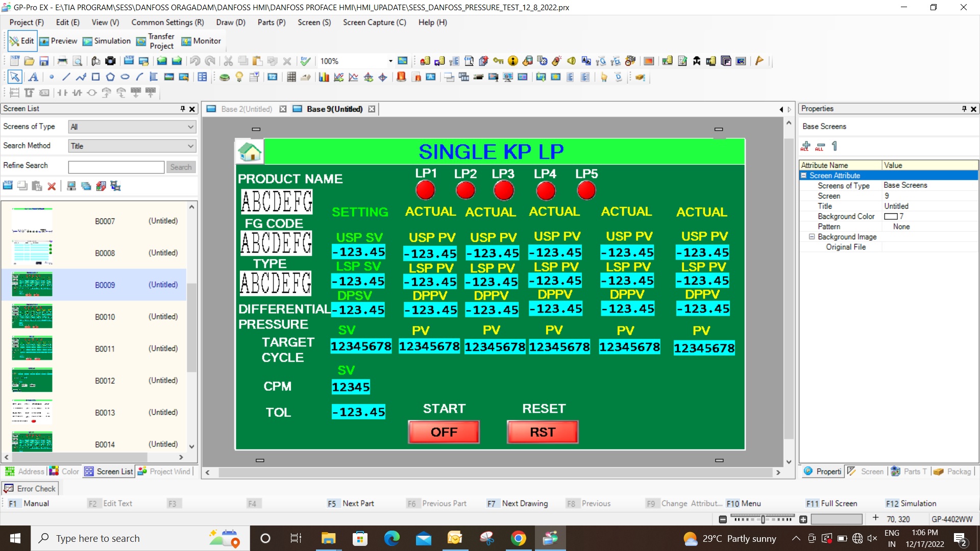Toggle the START OFF switch part

click(x=444, y=432)
